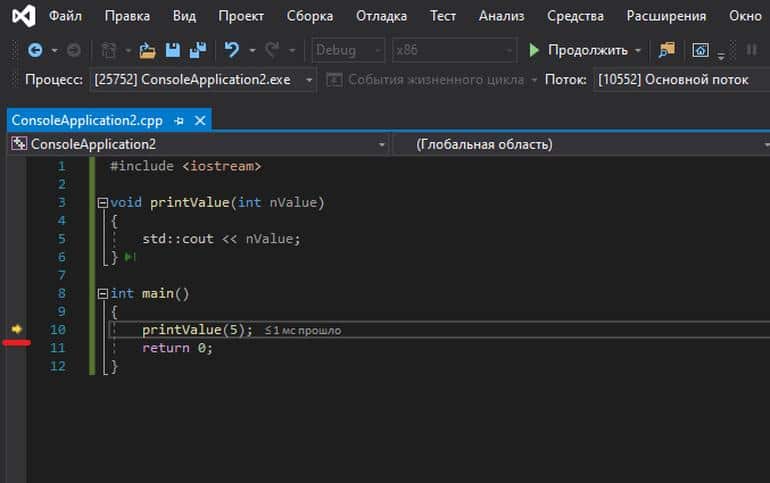Open the Проект menu
The height and width of the screenshot is (483, 770).
(x=241, y=16)
